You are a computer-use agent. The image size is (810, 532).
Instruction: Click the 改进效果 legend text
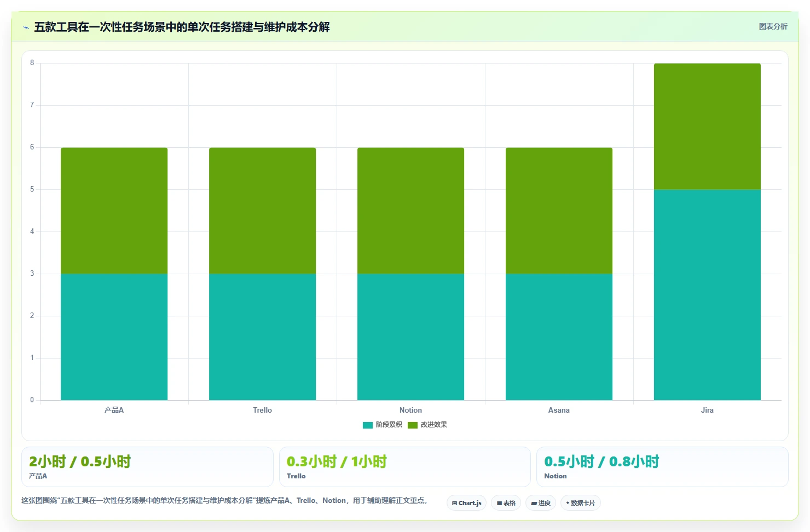(433, 425)
